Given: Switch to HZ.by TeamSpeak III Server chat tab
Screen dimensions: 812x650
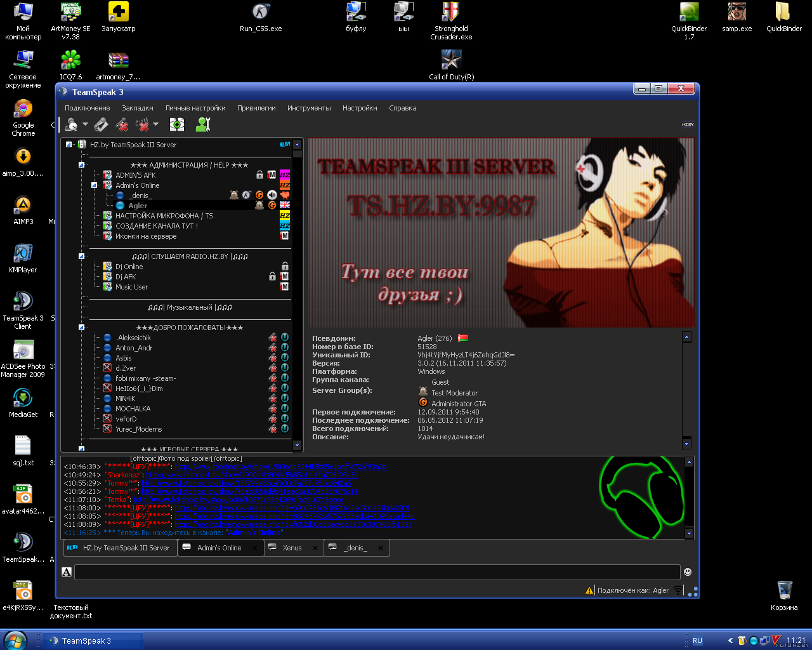Looking at the screenshot, I should point(120,548).
